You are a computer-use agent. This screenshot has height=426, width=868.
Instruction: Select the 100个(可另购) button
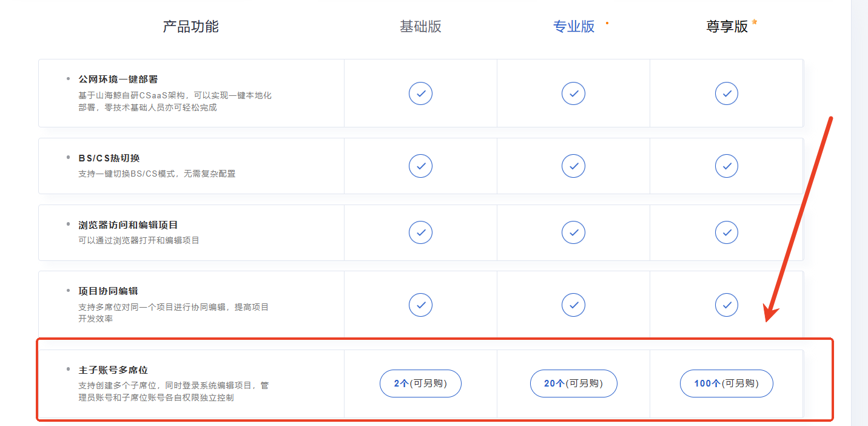coord(726,384)
